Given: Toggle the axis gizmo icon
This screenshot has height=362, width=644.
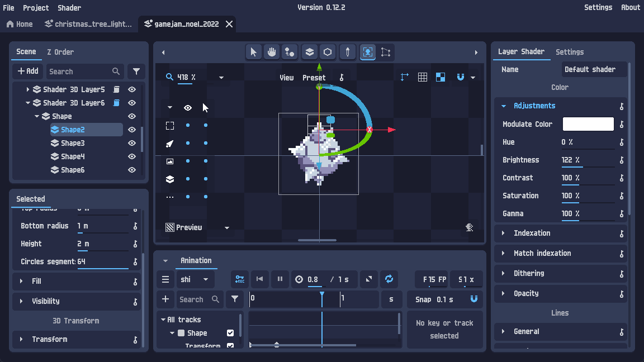Looking at the screenshot, I should coord(405,77).
